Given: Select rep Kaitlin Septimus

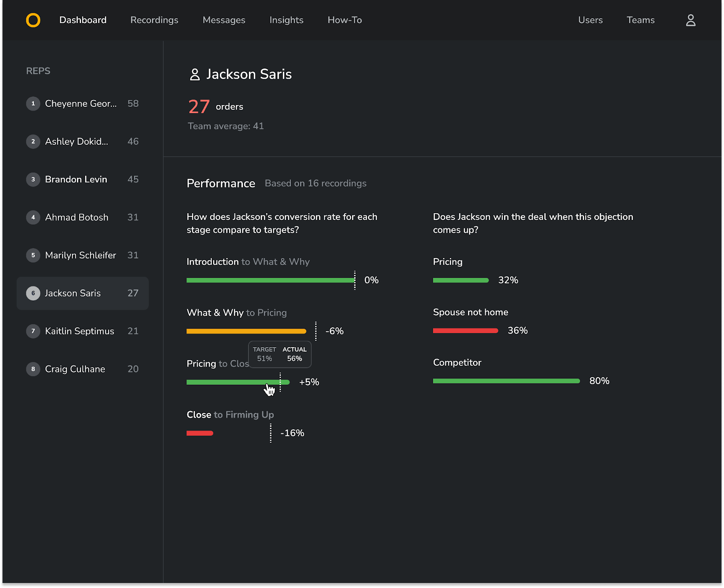Looking at the screenshot, I should pos(82,331).
